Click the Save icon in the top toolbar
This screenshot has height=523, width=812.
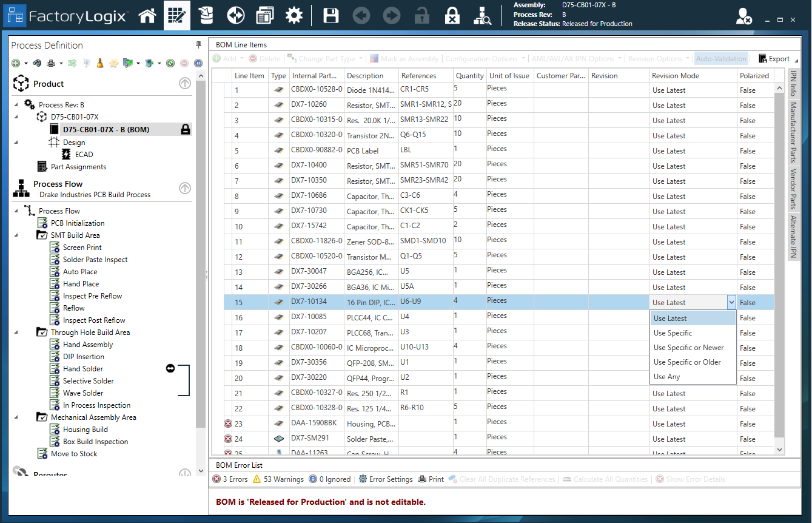coord(331,15)
